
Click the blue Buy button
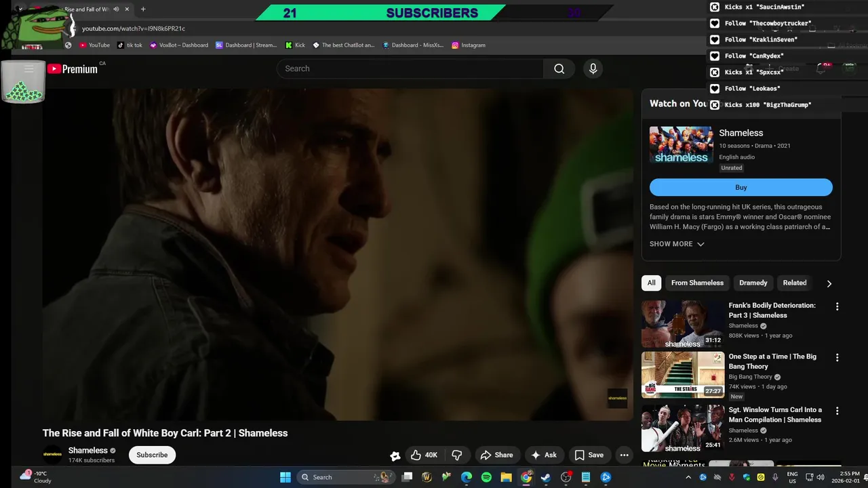pyautogui.click(x=741, y=188)
